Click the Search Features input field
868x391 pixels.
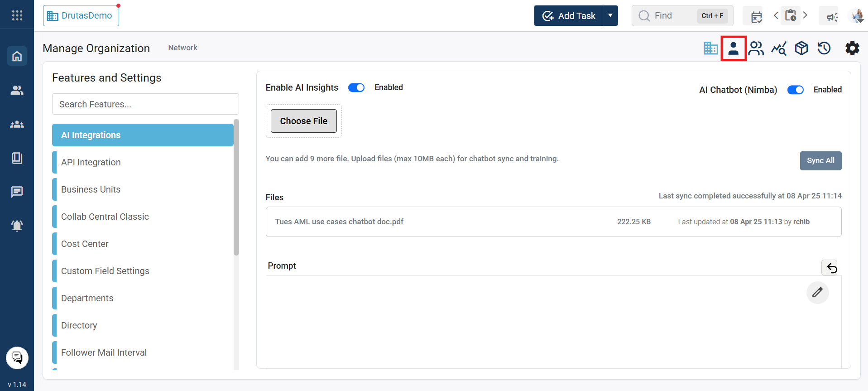(x=145, y=104)
